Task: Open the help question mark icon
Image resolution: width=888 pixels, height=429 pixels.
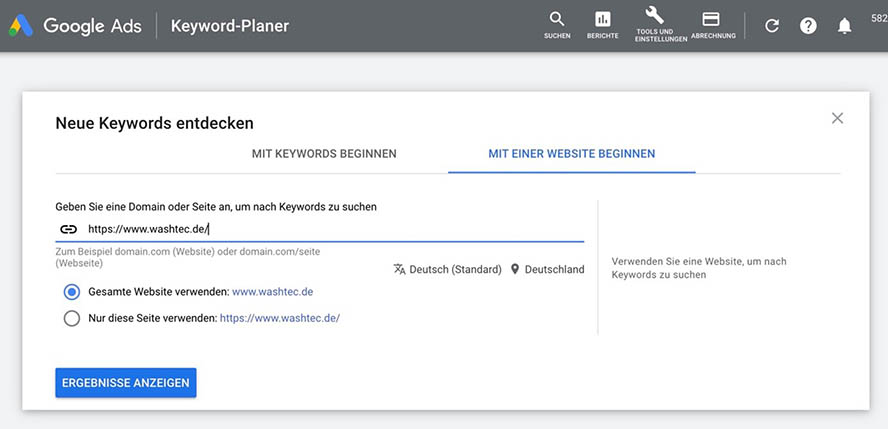Action: pos(808,25)
